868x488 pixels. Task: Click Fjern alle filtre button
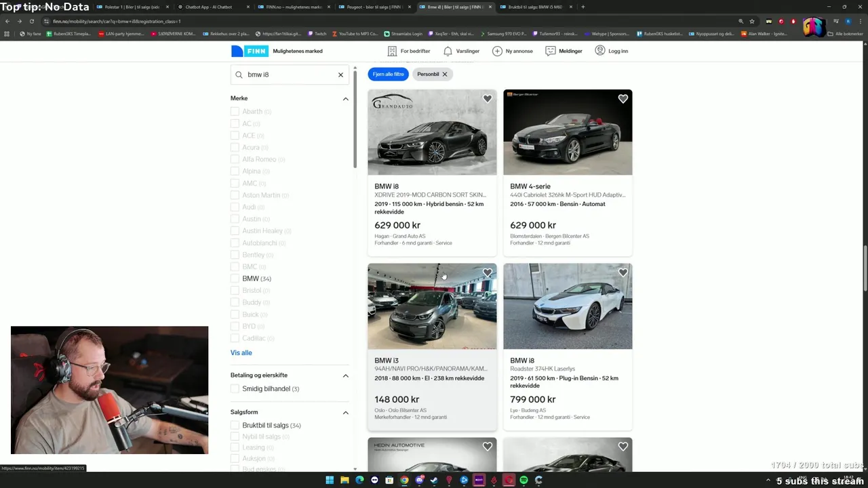388,74
